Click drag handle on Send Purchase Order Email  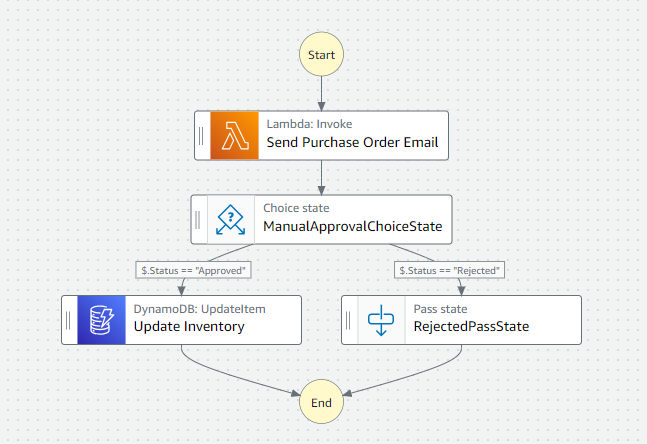[201, 135]
